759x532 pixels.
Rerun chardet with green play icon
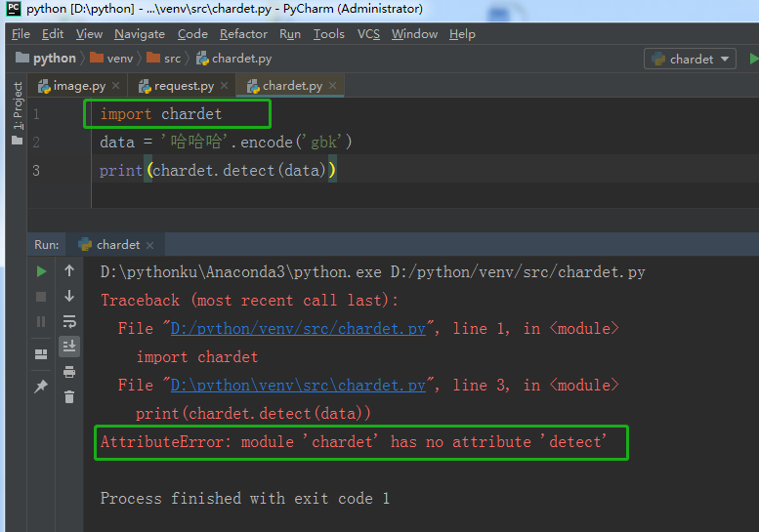tap(41, 271)
